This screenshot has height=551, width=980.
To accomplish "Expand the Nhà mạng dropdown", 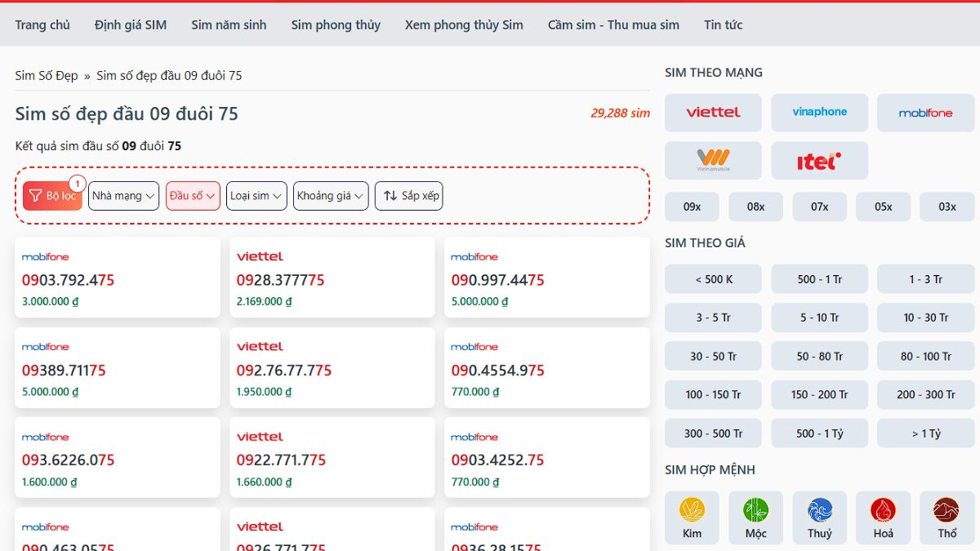I will click(123, 196).
